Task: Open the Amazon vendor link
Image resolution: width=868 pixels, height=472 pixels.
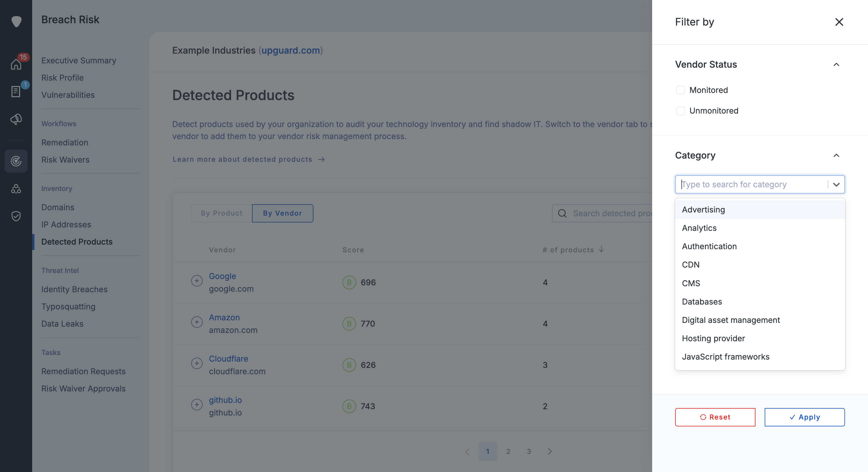Action: coord(224,318)
